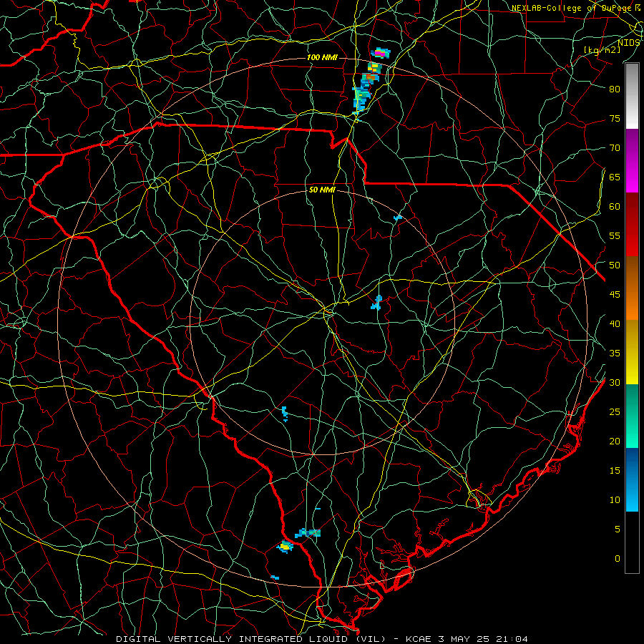Screen dimensions: 644x644
Task: Click the "10" value on the color scale
Action: coord(615,500)
